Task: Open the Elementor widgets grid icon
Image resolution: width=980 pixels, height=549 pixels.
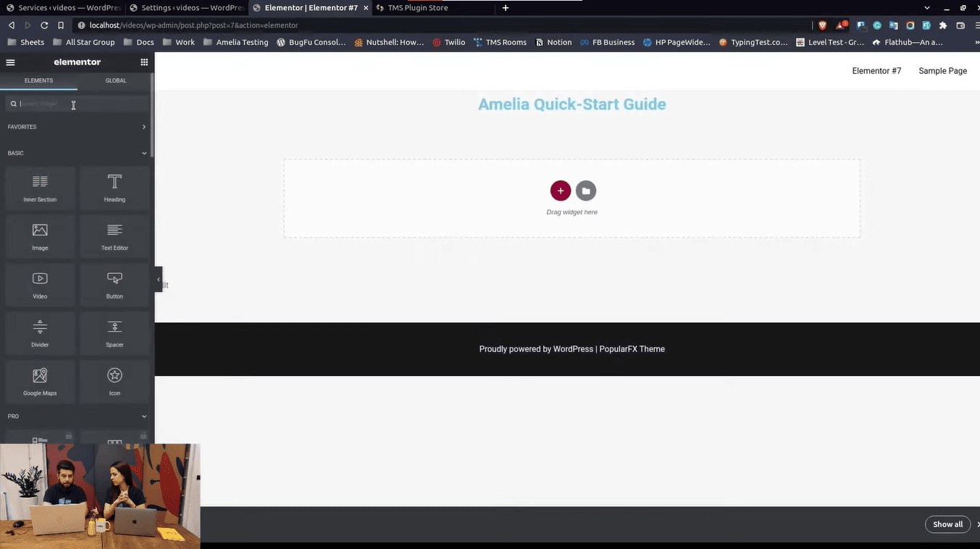Action: pyautogui.click(x=144, y=62)
